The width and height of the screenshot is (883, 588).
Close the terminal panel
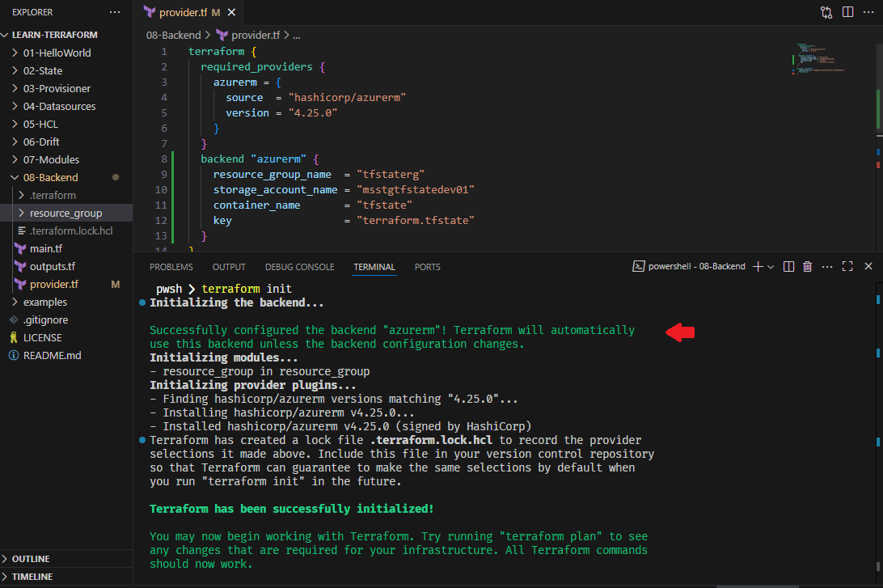click(x=868, y=266)
